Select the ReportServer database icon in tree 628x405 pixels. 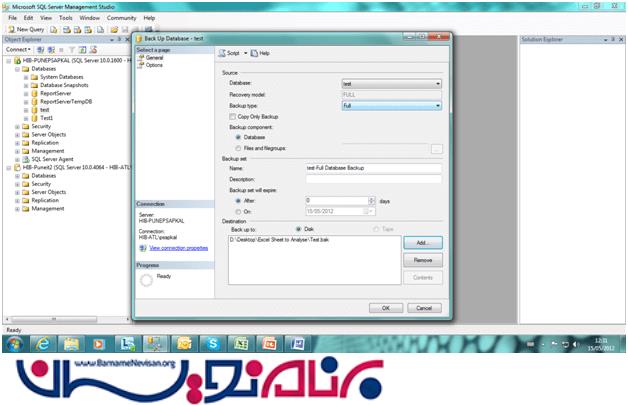click(34, 93)
